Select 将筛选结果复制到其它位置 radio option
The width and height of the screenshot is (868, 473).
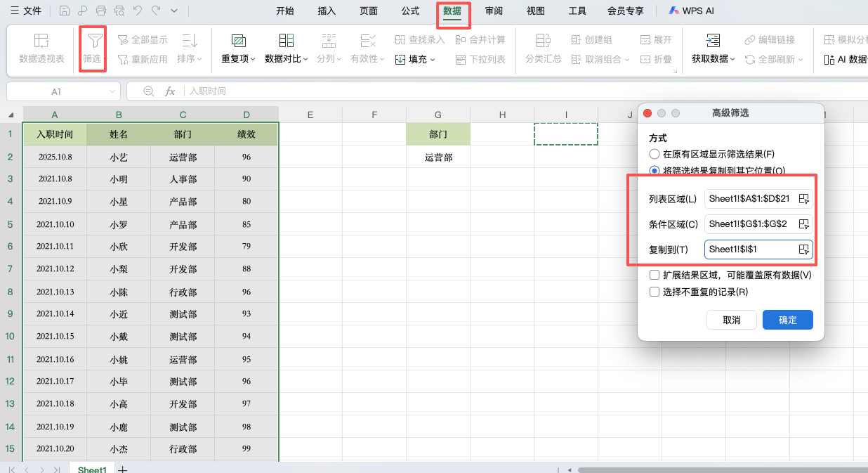655,170
